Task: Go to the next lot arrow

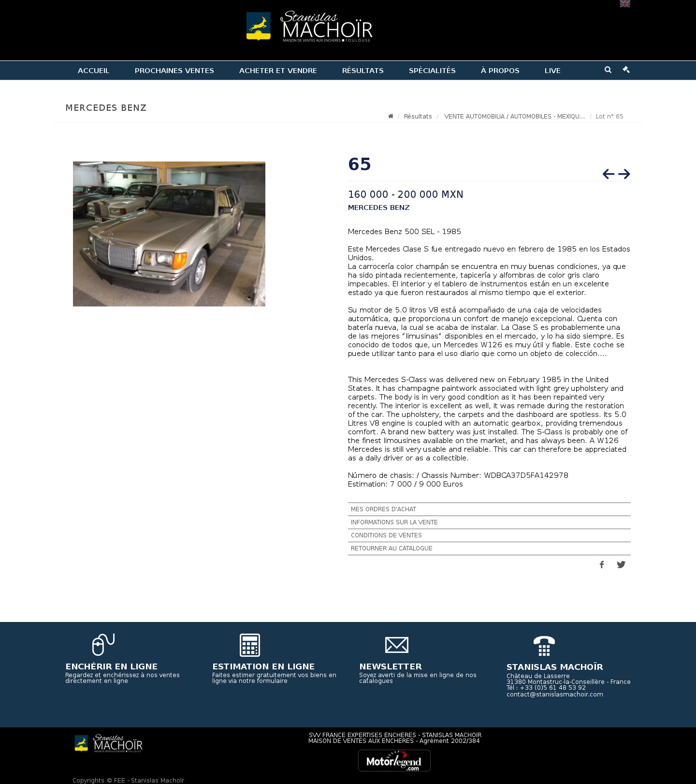Action: point(624,174)
